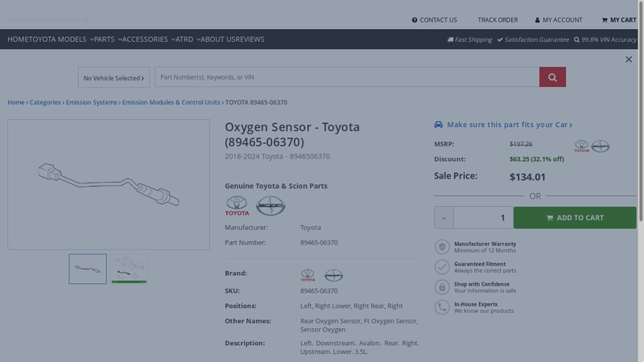Click the Positions value text
Screen dimensions: 644x362
[x=351, y=306]
